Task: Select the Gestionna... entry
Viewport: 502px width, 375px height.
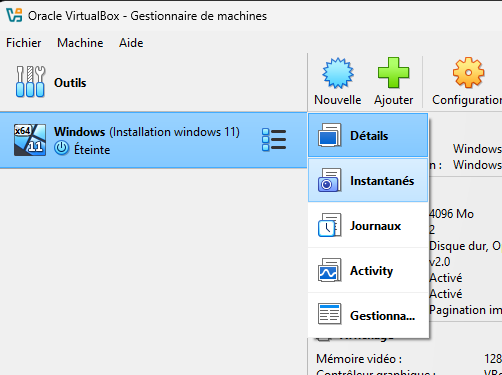Action: (x=368, y=315)
